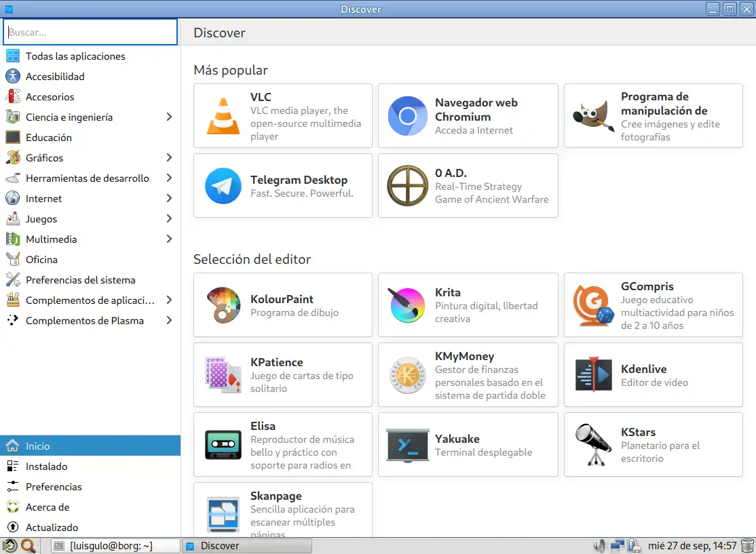Open the Actualizado updates page
The image size is (756, 554).
[90, 527]
